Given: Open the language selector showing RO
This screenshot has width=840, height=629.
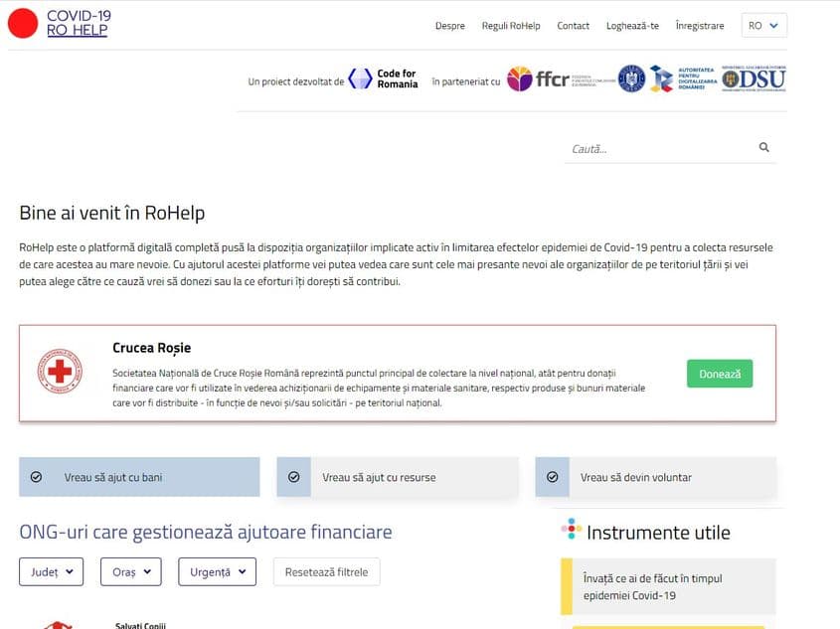Looking at the screenshot, I should [762, 25].
